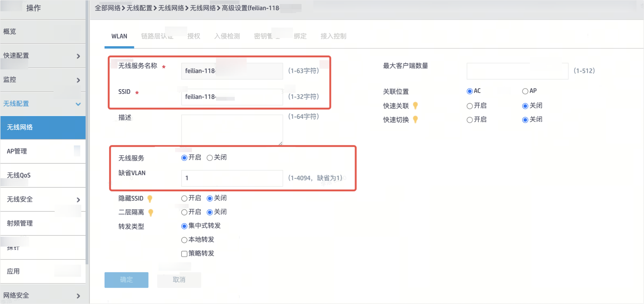Image resolution: width=644 pixels, height=304 pixels.
Task: Open the 概览 sidebar item
Action: tap(43, 32)
